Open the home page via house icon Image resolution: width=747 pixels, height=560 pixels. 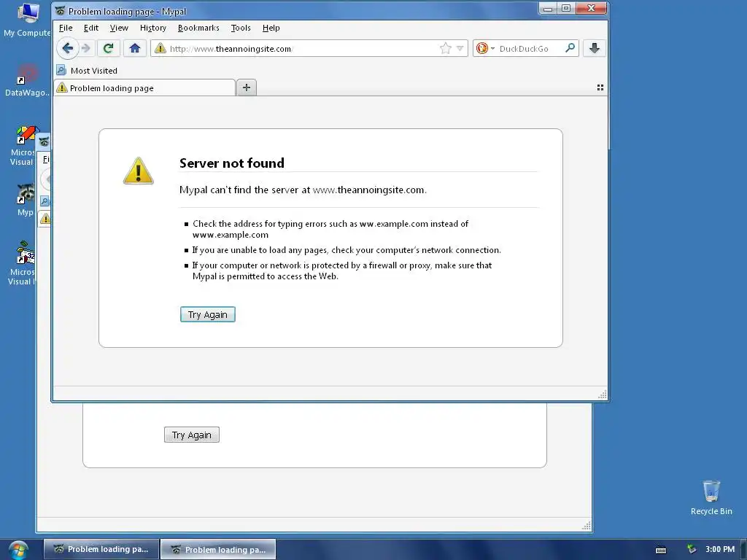(x=135, y=48)
